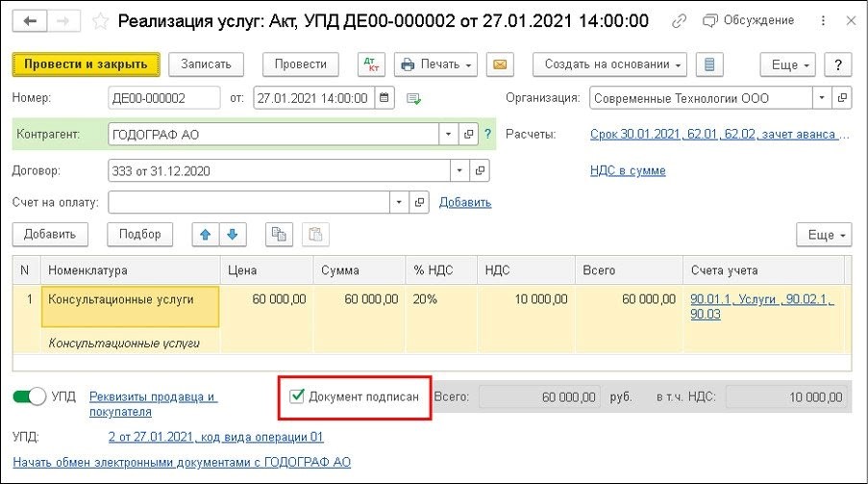Viewport: 868px width, 484px height.
Task: Toggle the УПД switch off
Action: point(30,396)
